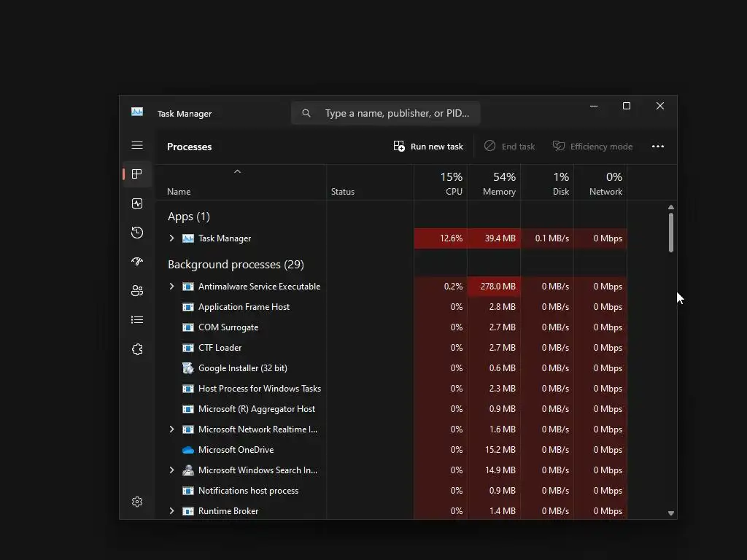Viewport: 747px width, 560px height.
Task: Click the Run new task button
Action: (x=427, y=146)
